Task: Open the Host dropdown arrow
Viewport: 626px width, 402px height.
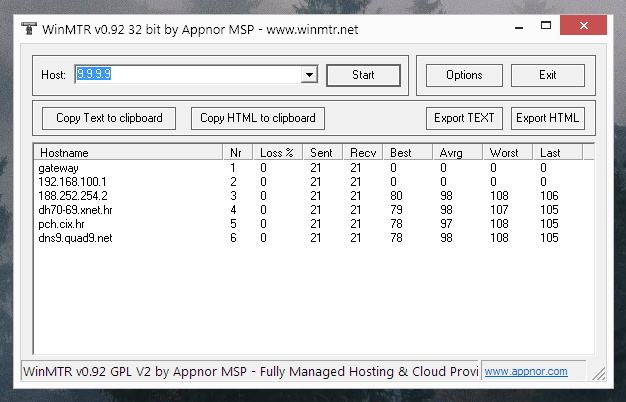Action: tap(308, 75)
